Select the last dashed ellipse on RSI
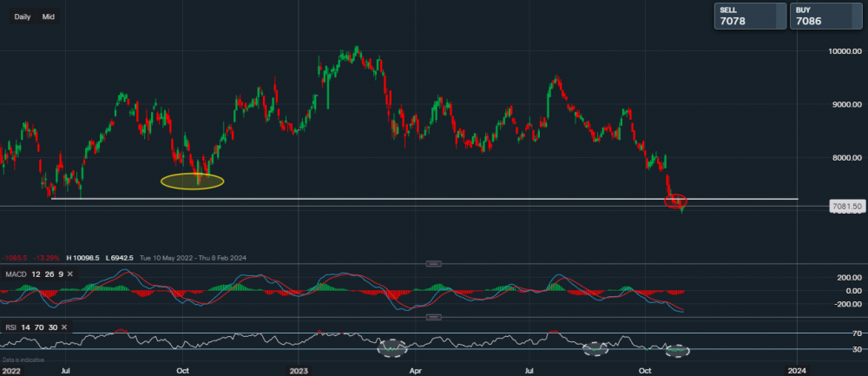This screenshot has width=868, height=376. 677,350
